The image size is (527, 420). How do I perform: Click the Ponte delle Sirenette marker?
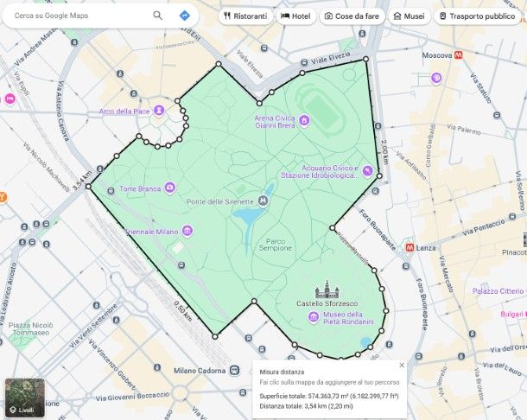263,201
